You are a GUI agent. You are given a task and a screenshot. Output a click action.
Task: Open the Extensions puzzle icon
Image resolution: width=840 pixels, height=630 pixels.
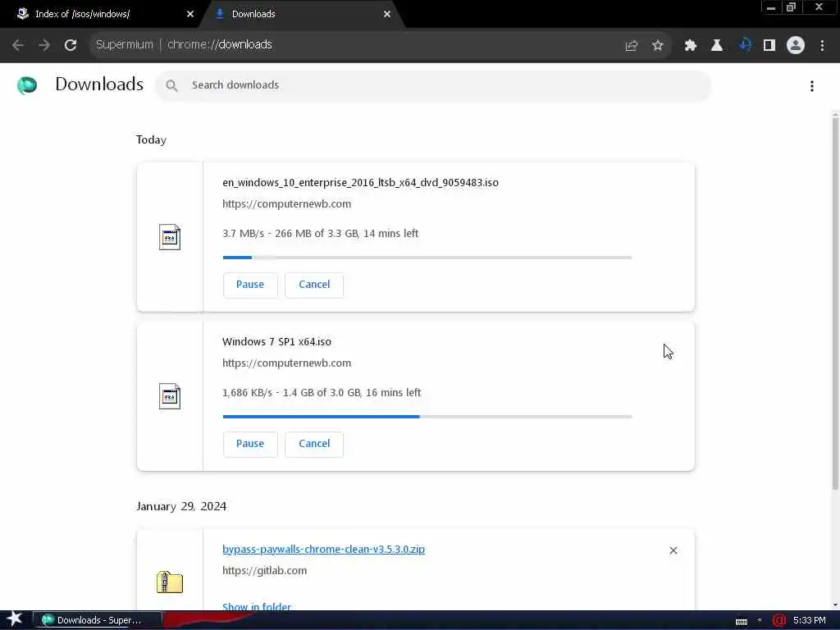[691, 45]
